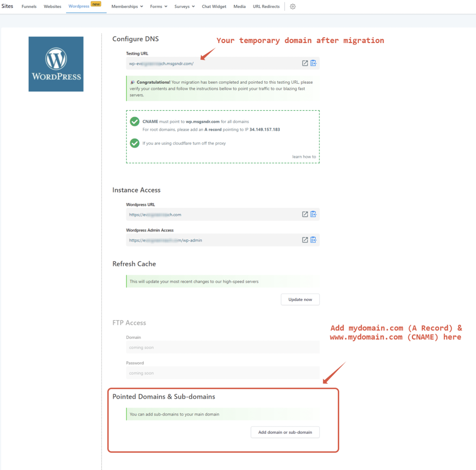
Task: Switch to the Websites tab
Action: (52, 6)
